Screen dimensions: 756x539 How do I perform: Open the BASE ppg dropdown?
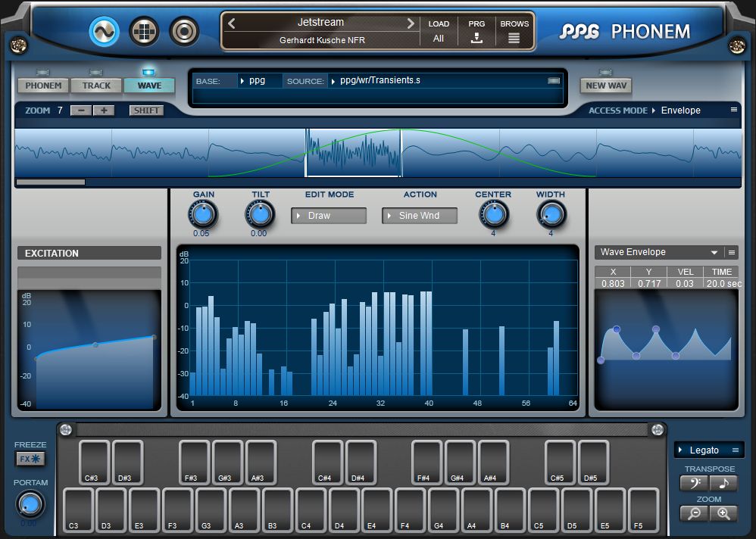260,80
